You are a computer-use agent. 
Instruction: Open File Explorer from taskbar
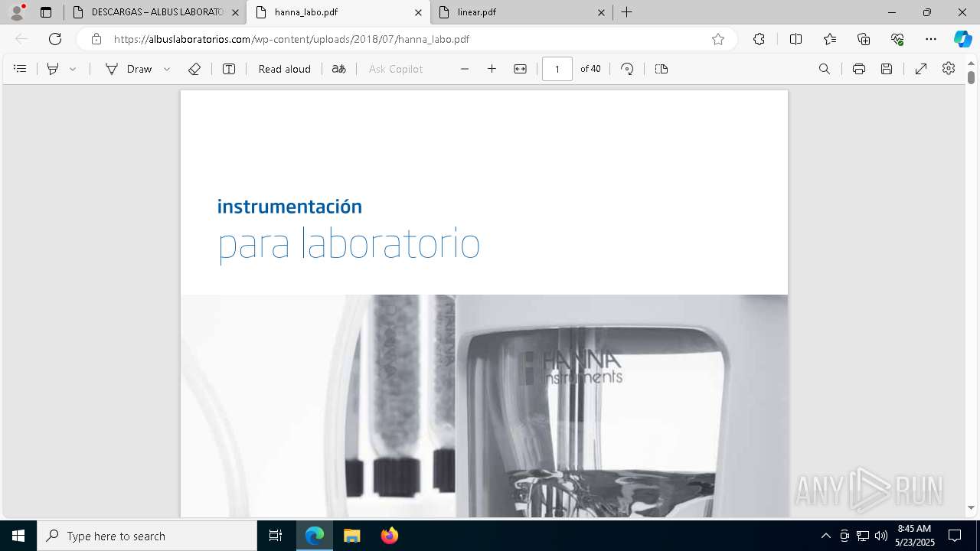click(351, 536)
